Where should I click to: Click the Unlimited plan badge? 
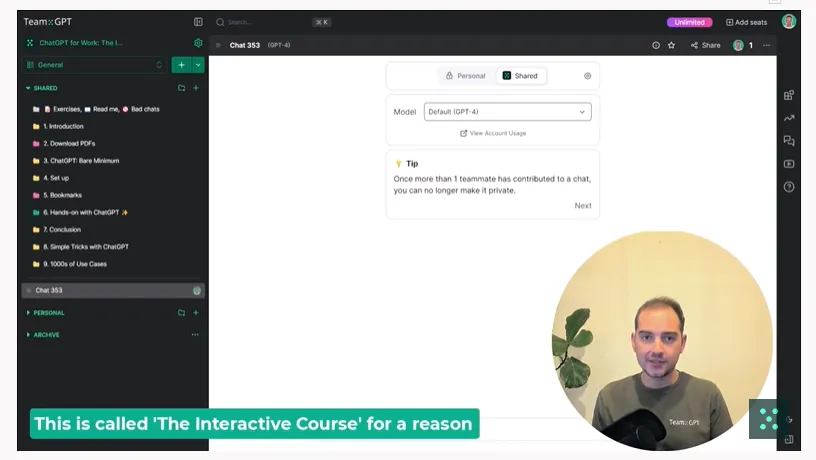tap(690, 22)
